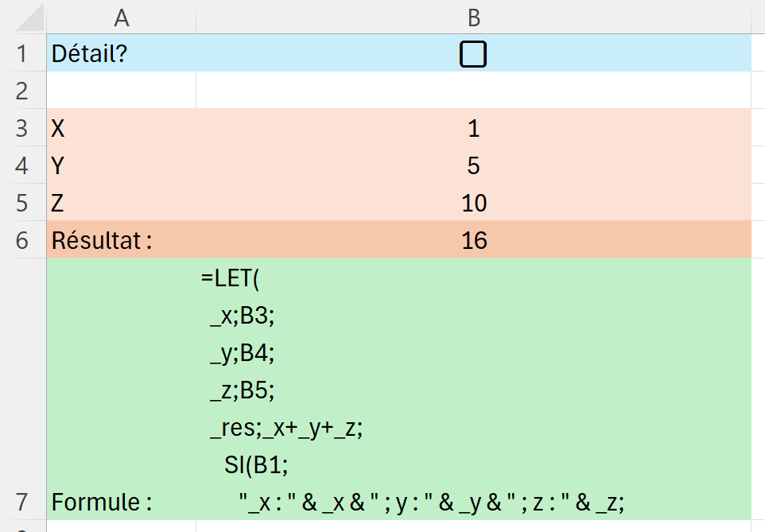Viewport: 765px width, 532px height.
Task: Select row 3 via its header
Action: click(x=22, y=128)
